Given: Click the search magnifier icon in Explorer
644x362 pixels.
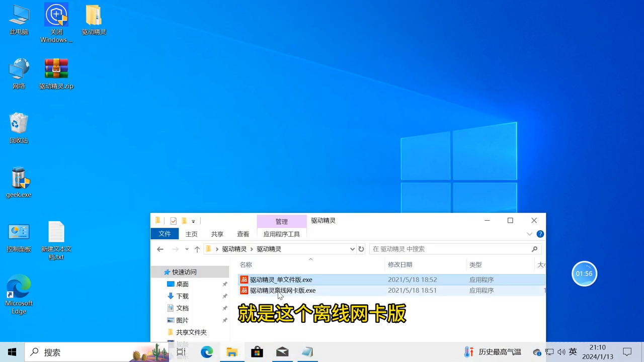Looking at the screenshot, I should (534, 249).
